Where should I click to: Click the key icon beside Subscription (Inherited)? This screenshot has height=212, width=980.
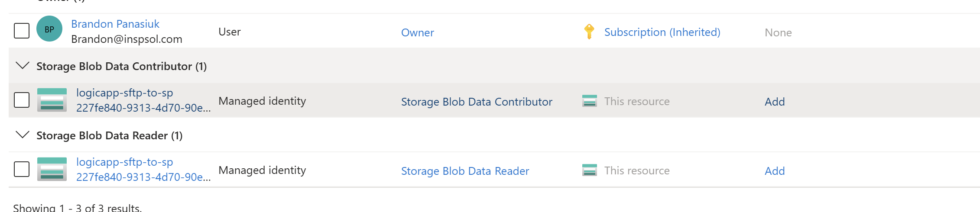(589, 32)
